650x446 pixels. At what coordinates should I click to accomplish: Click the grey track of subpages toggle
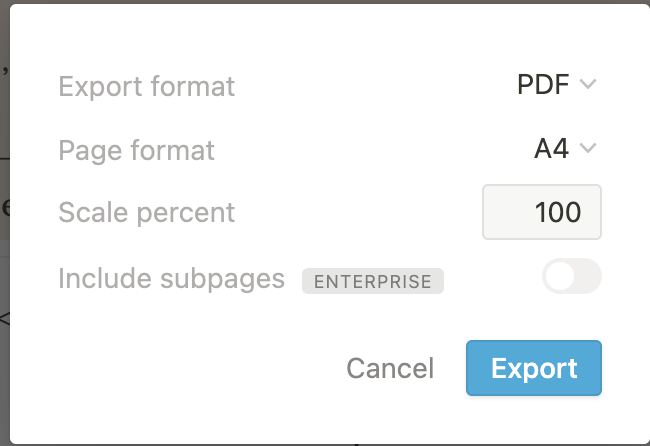[x=588, y=277]
